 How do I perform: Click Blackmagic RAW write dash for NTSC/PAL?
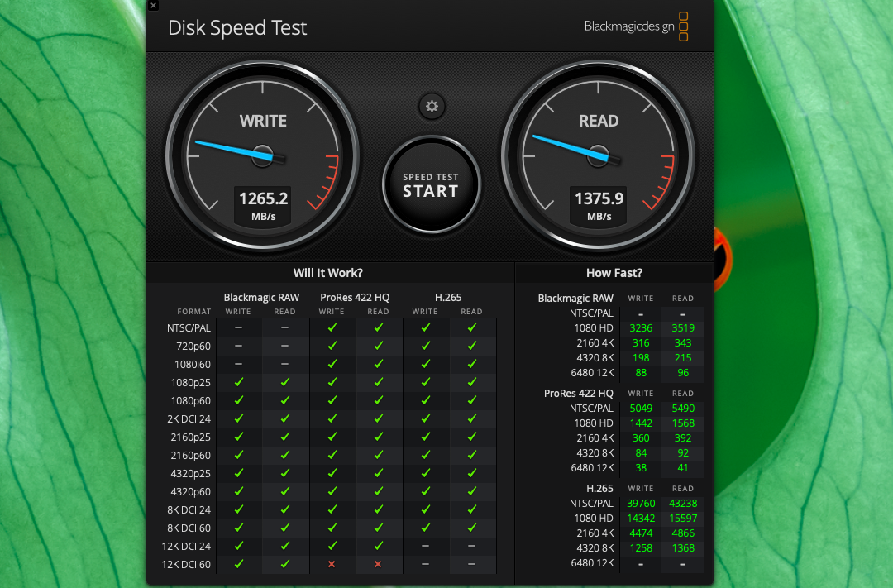[239, 327]
